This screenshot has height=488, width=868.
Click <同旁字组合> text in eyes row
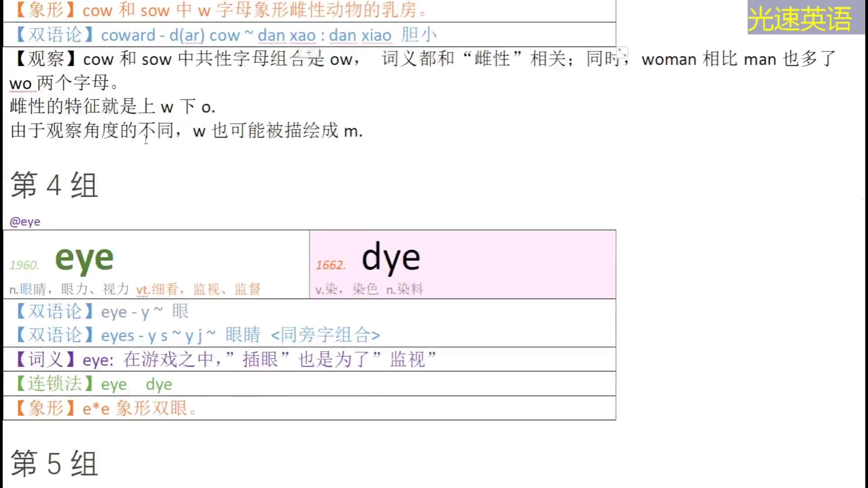click(x=325, y=335)
